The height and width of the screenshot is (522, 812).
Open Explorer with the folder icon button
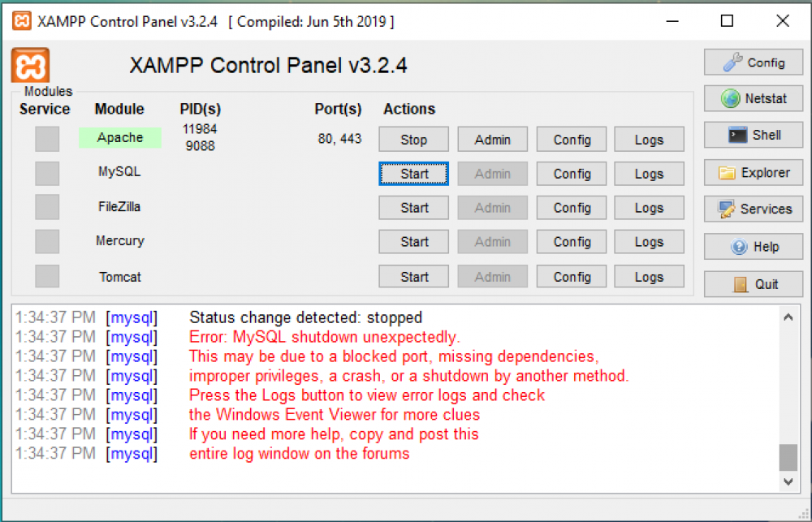[753, 173]
